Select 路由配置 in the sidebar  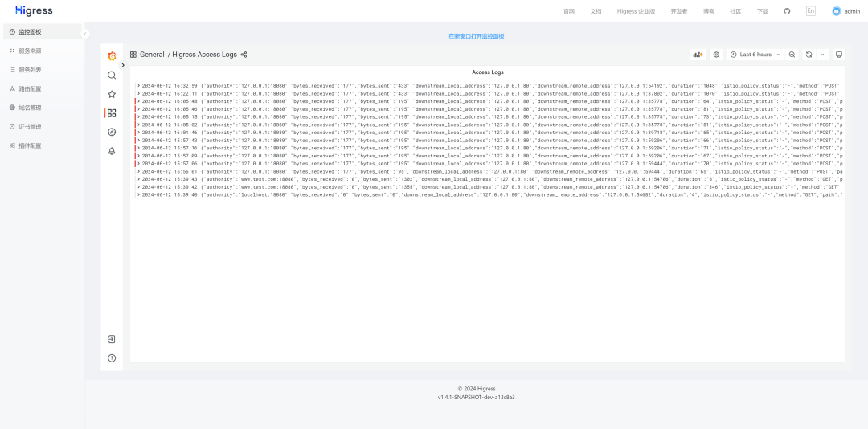[42, 88]
